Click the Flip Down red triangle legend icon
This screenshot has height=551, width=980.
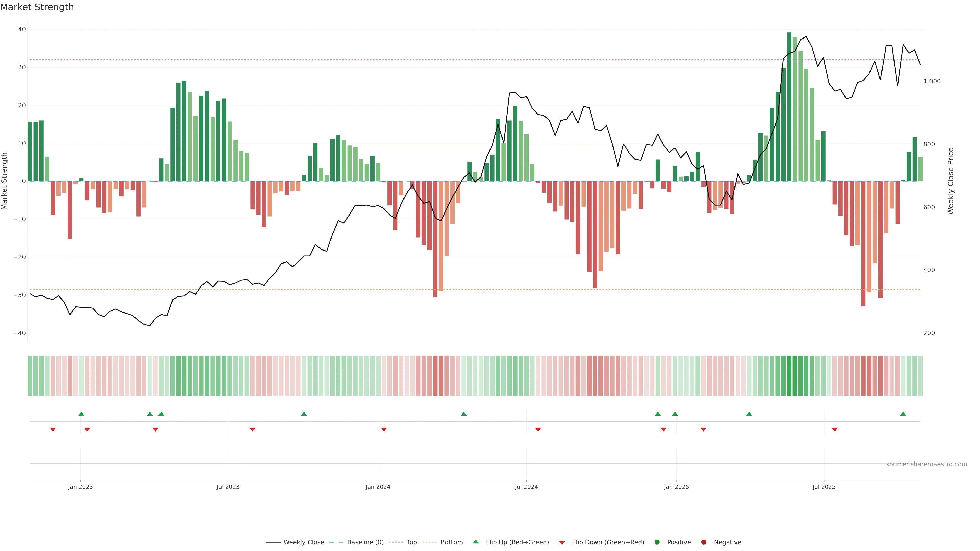tap(562, 543)
